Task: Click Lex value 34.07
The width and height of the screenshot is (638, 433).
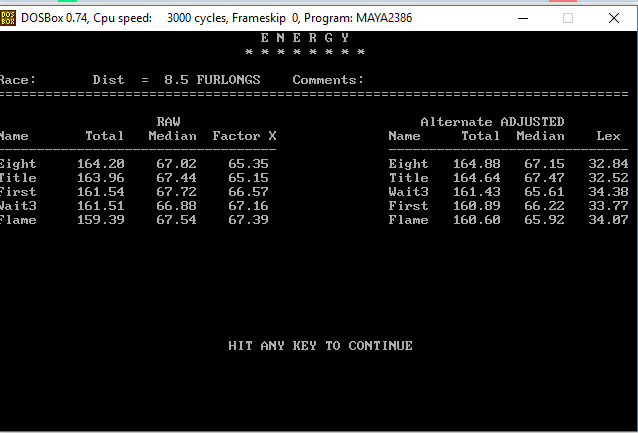Action: tap(608, 220)
